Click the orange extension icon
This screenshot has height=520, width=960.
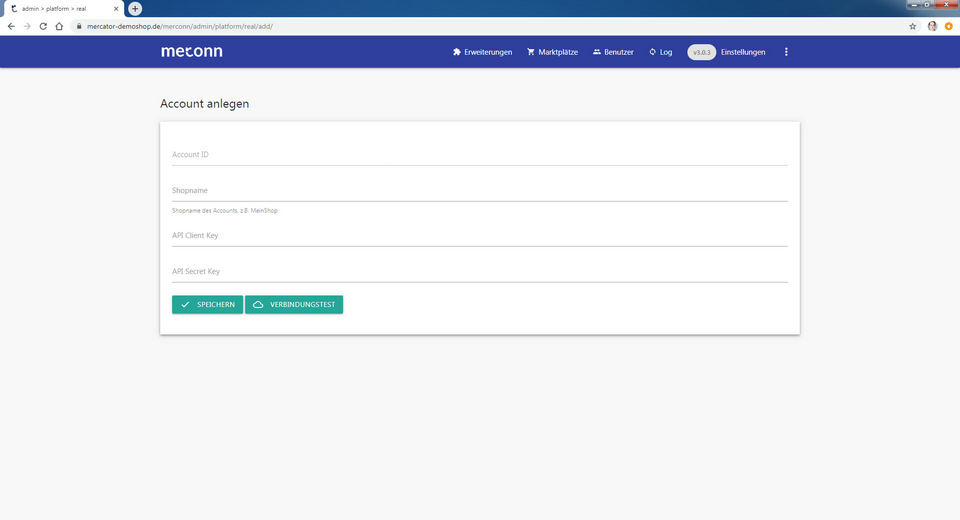pyautogui.click(x=948, y=26)
